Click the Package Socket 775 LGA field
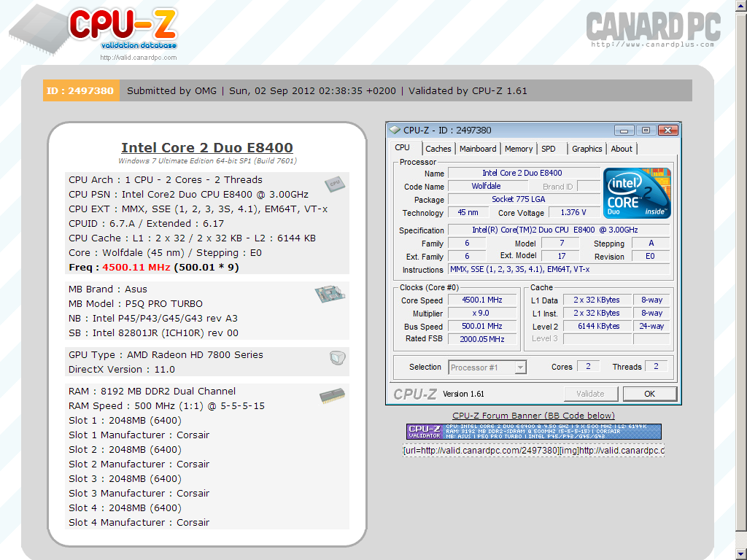Image resolution: width=747 pixels, height=560 pixels. (x=524, y=199)
